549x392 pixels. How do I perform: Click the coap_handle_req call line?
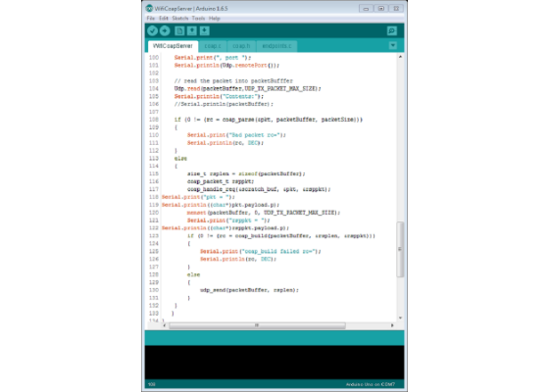tap(259, 189)
